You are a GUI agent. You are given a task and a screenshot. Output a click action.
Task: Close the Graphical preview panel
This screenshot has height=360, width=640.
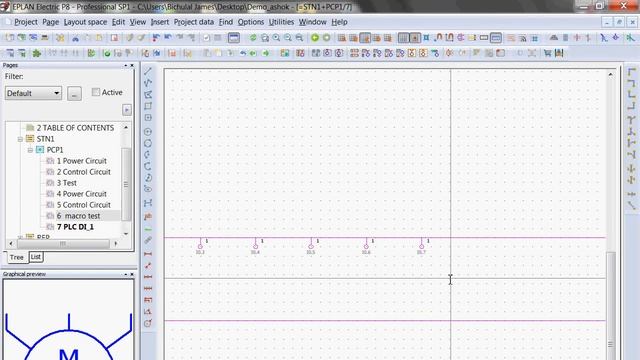[x=132, y=274]
